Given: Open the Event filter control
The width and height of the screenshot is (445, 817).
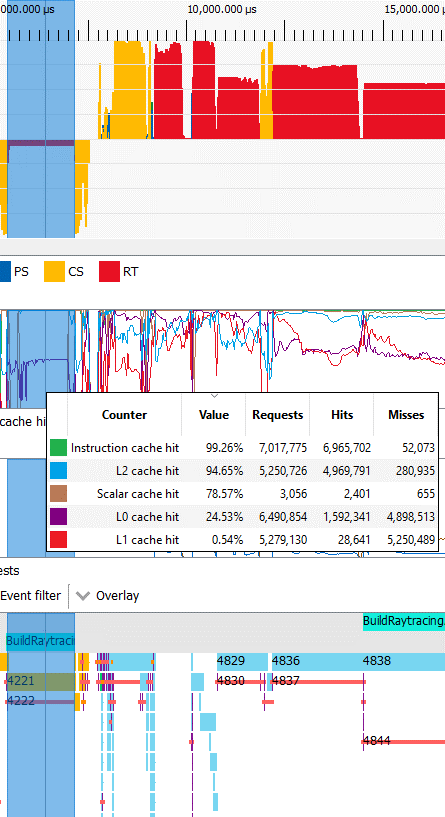Looking at the screenshot, I should pyautogui.click(x=30, y=596).
